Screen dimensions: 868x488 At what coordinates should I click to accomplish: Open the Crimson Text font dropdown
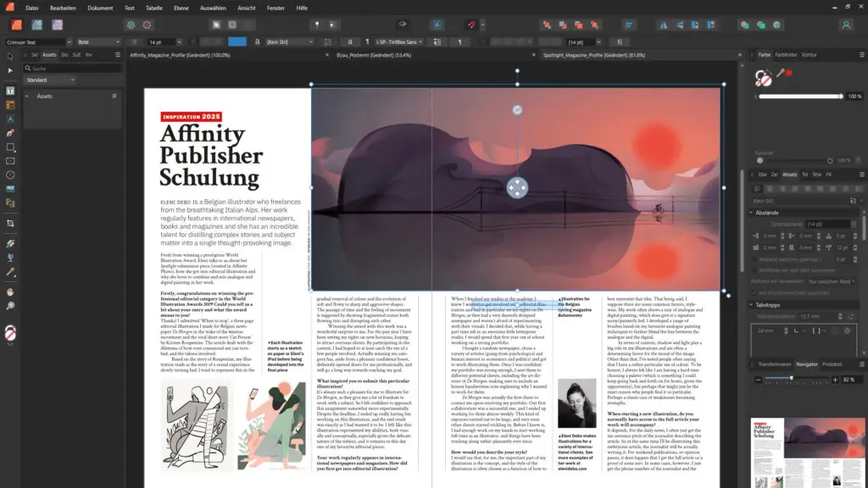(69, 42)
